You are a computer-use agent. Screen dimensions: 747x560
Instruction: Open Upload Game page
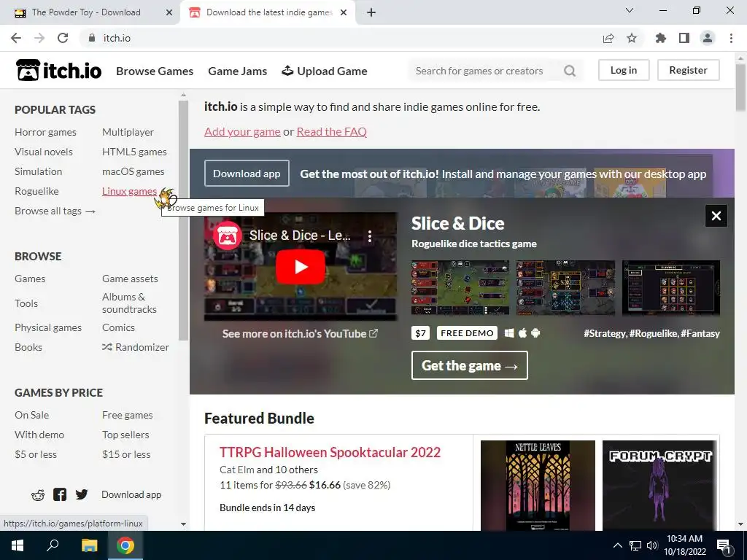pos(325,71)
